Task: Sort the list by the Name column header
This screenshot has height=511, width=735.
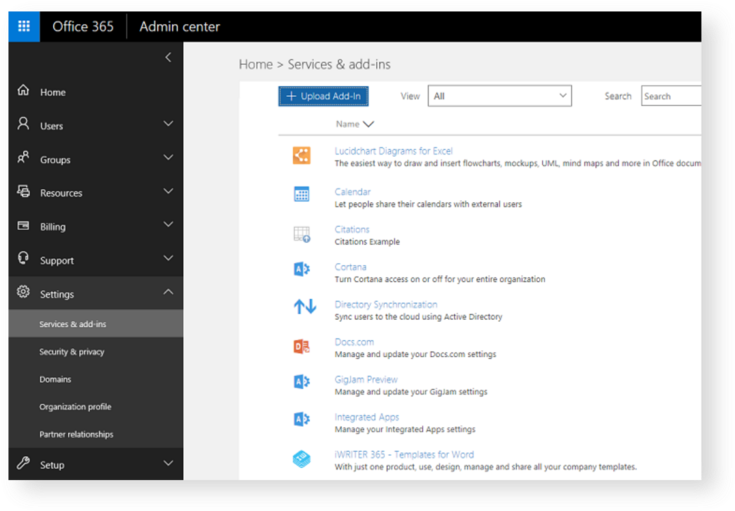Action: coord(354,124)
